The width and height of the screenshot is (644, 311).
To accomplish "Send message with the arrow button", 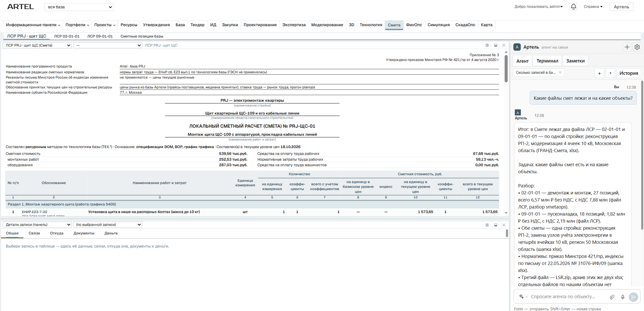I will pyautogui.click(x=633, y=297).
